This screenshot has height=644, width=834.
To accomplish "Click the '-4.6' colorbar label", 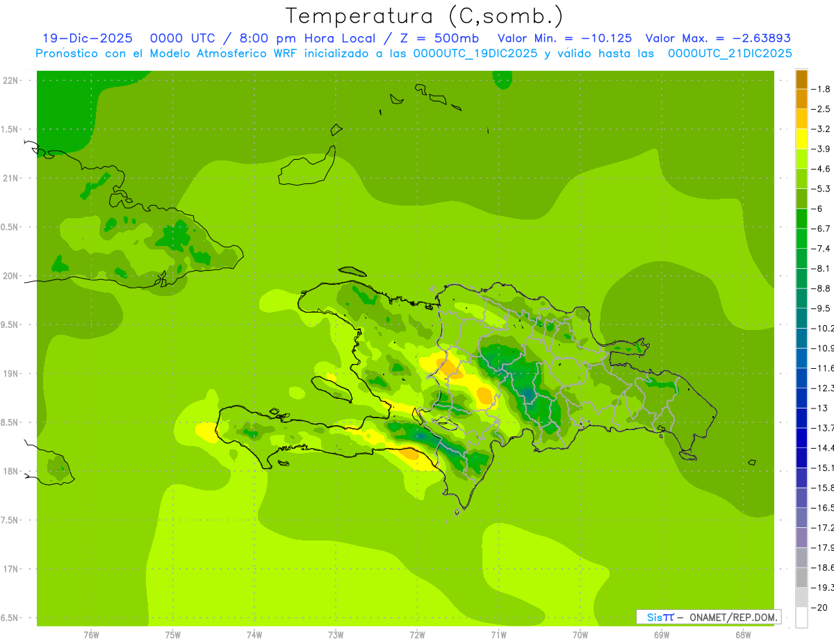I will 821,169.
